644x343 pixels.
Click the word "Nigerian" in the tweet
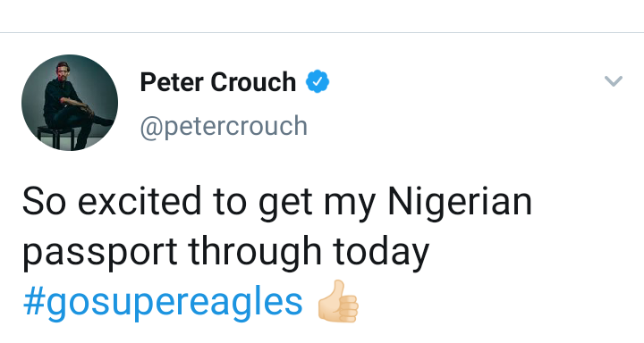[x=460, y=202]
